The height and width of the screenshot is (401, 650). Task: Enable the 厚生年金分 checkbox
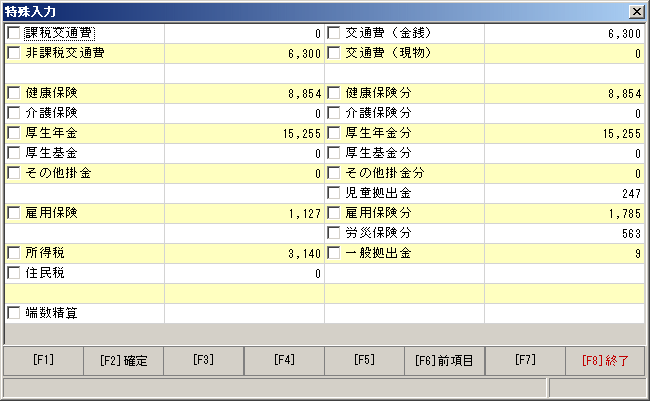(x=334, y=133)
